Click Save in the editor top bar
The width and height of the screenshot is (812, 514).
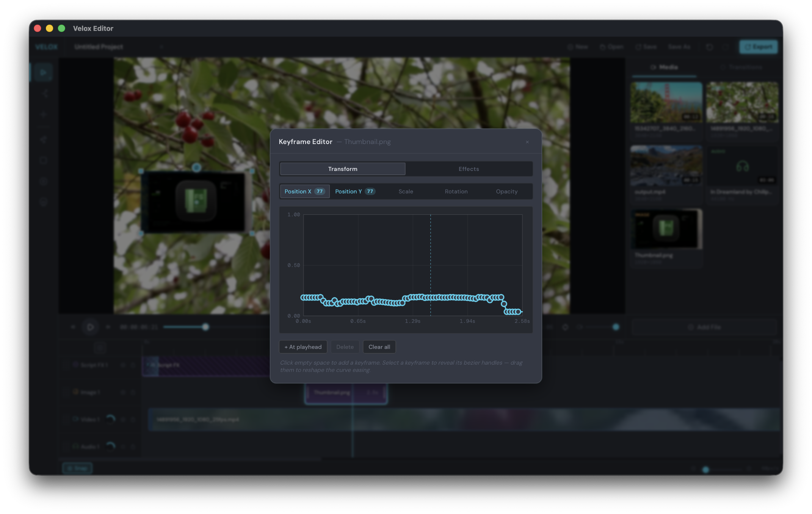(646, 47)
